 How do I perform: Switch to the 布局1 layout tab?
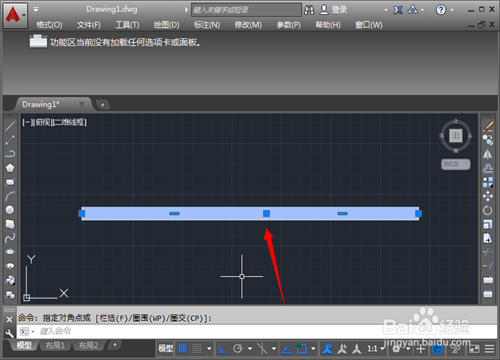click(x=55, y=345)
